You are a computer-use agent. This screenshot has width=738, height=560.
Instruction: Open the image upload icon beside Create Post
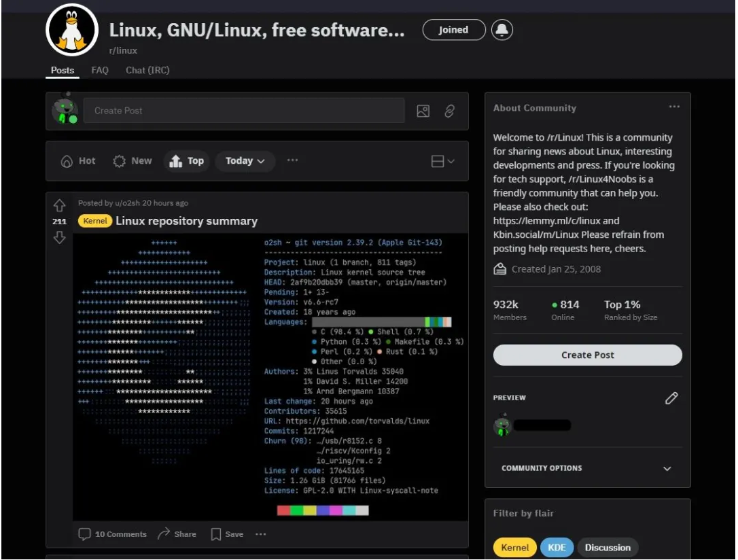click(x=423, y=111)
